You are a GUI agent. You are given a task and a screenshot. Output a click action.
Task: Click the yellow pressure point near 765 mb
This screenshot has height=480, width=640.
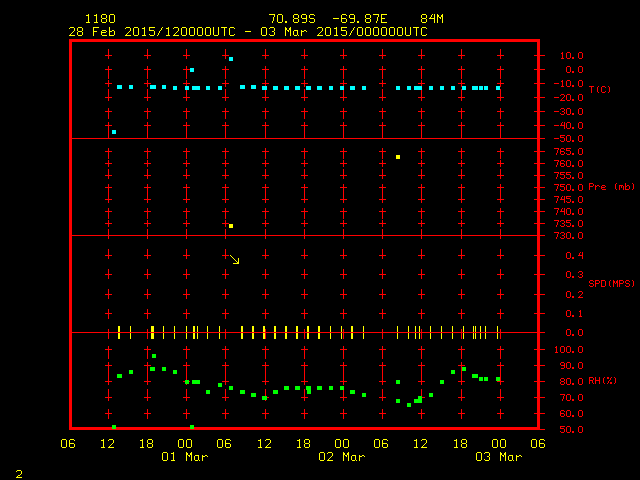(398, 157)
